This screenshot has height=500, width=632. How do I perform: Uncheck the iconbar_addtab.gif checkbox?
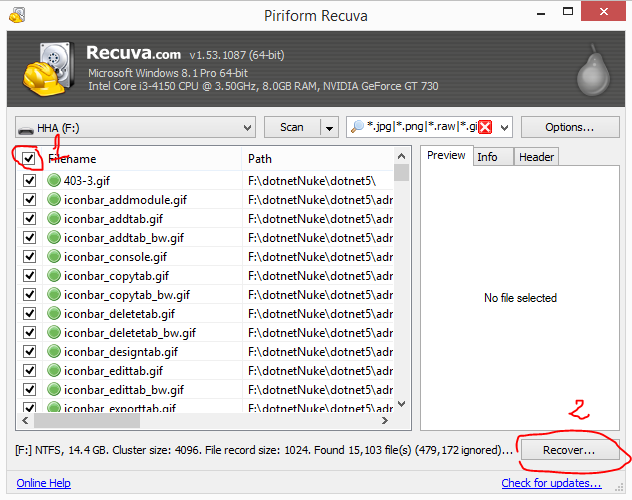[29, 218]
